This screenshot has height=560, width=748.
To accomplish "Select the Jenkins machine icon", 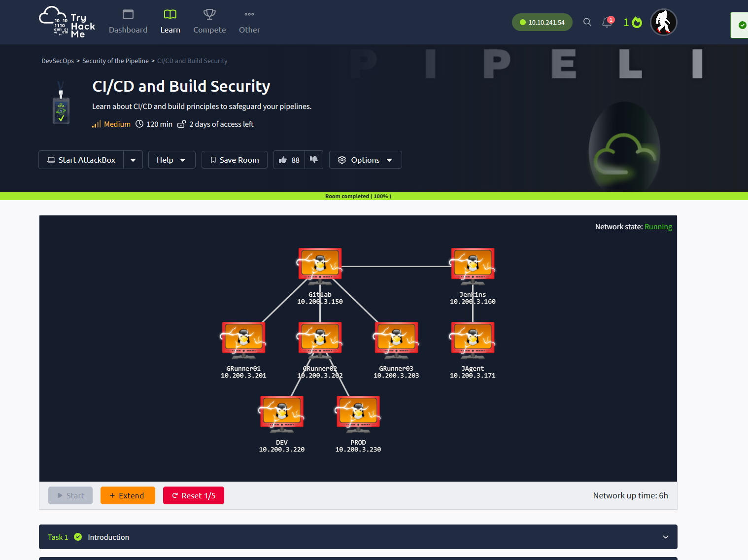I will [473, 267].
